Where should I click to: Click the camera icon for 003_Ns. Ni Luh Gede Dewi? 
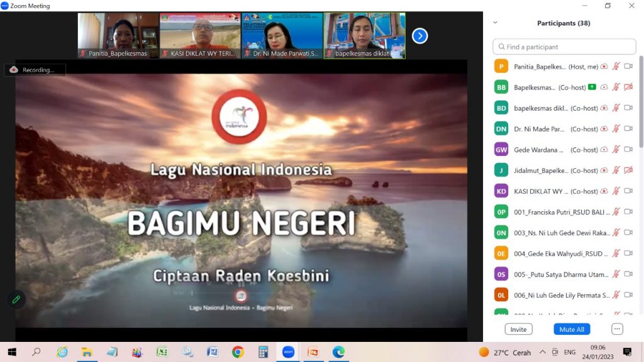pyautogui.click(x=628, y=233)
